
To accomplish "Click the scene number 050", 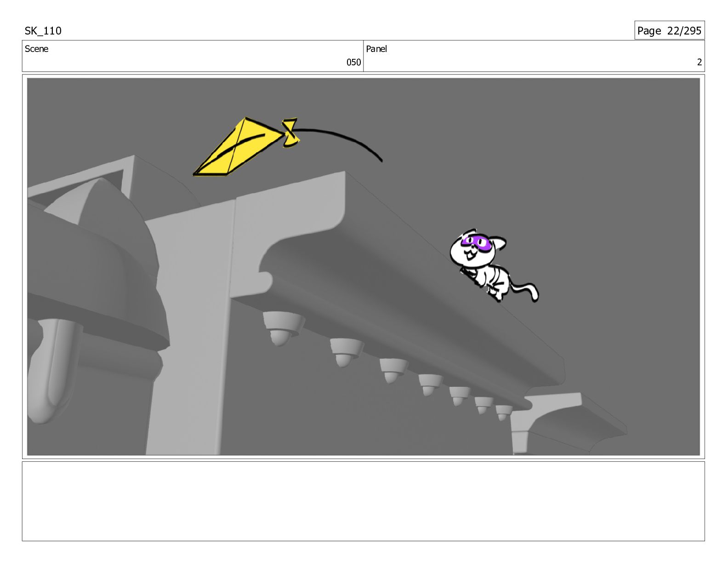I will pyautogui.click(x=353, y=62).
